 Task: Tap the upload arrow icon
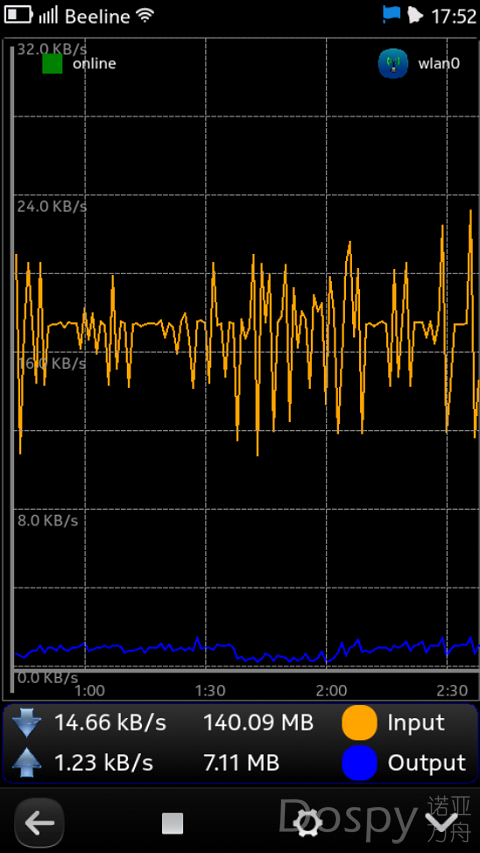[27, 763]
